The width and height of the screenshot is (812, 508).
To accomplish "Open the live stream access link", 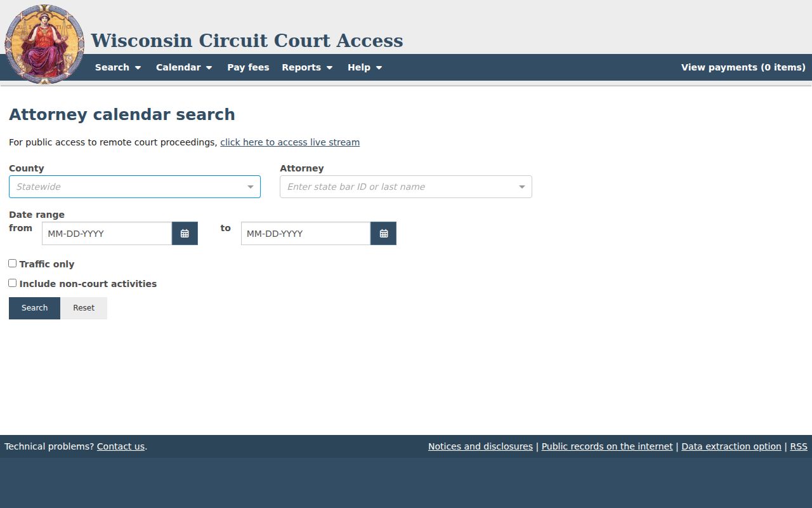I will (x=290, y=142).
